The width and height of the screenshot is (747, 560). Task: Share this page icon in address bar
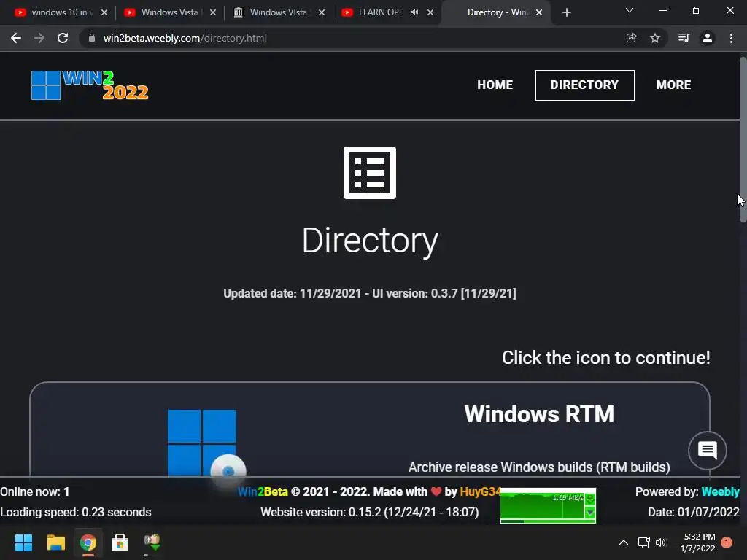(631, 38)
